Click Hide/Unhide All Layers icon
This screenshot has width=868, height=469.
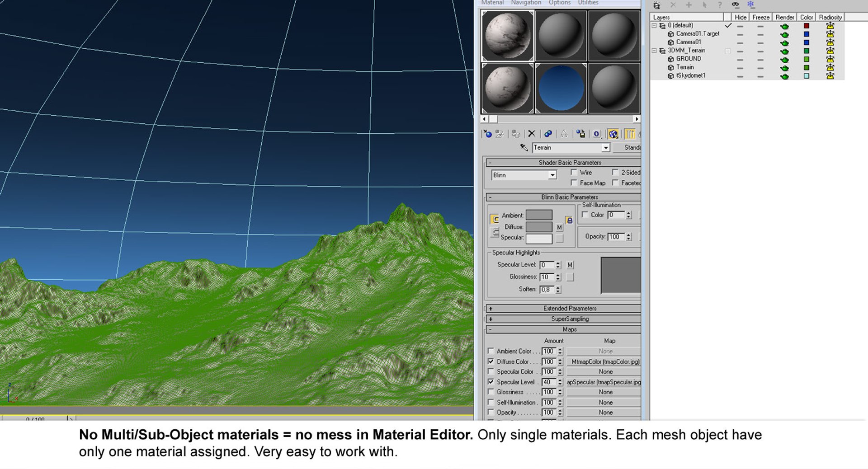tap(736, 5)
